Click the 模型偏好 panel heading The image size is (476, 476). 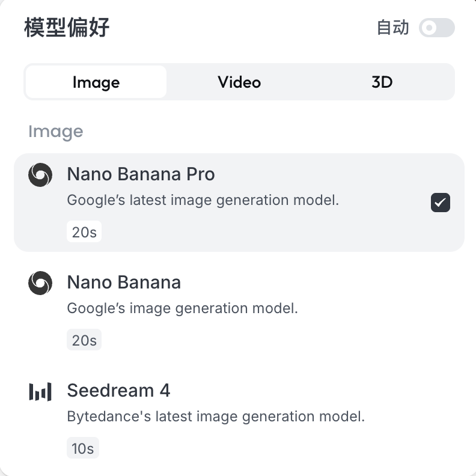click(67, 28)
